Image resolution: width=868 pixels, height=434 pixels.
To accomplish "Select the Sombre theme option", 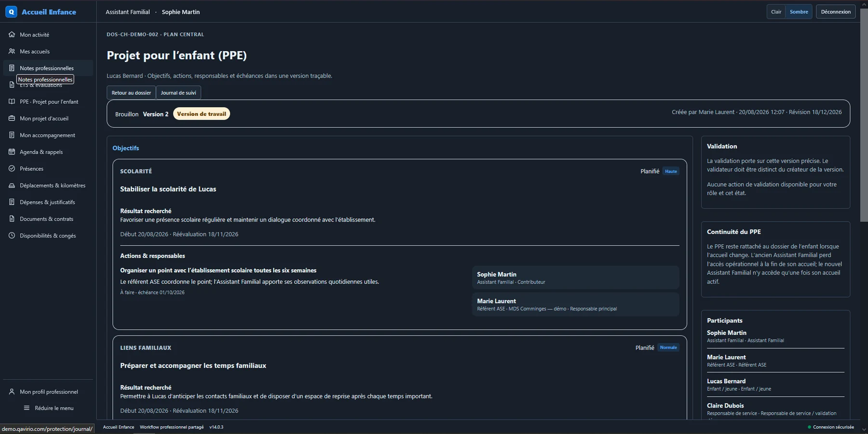I will pyautogui.click(x=799, y=12).
